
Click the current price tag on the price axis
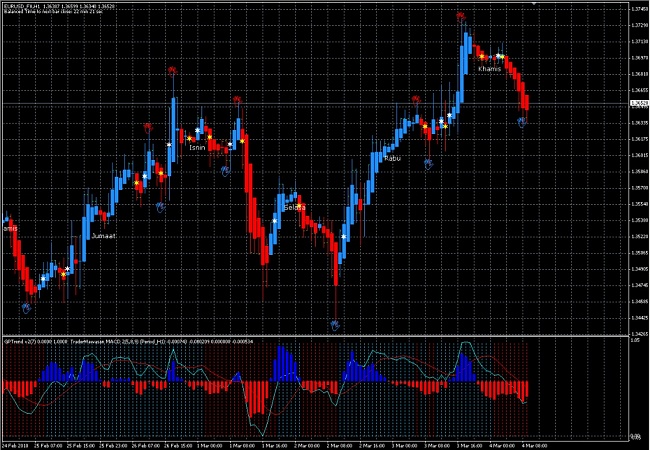[638, 103]
